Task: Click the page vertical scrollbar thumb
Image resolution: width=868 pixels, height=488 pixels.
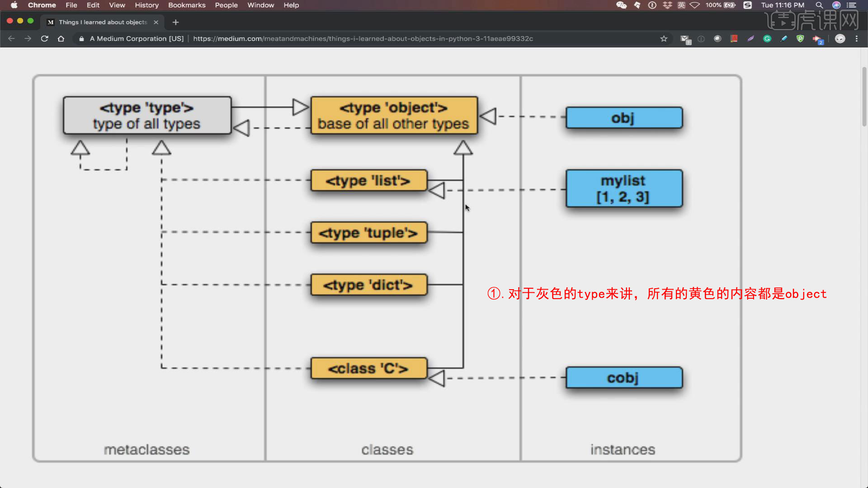Action: [x=864, y=96]
